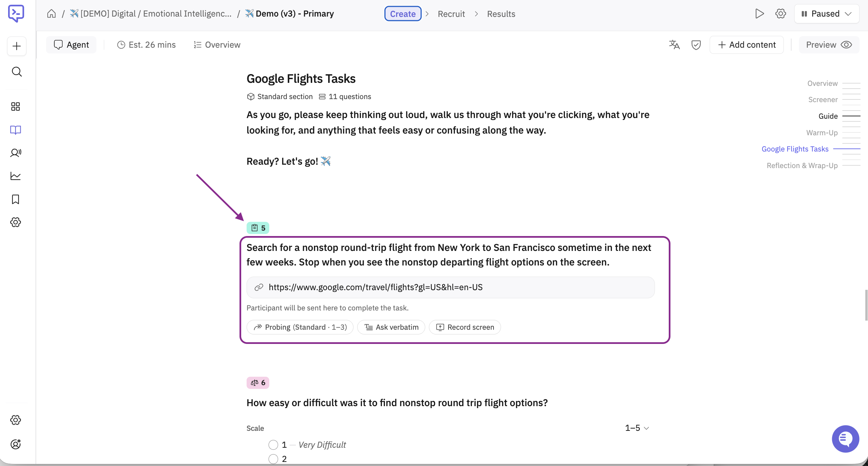Image resolution: width=868 pixels, height=466 pixels.
Task: Edit the question 6 title text
Action: tap(397, 402)
